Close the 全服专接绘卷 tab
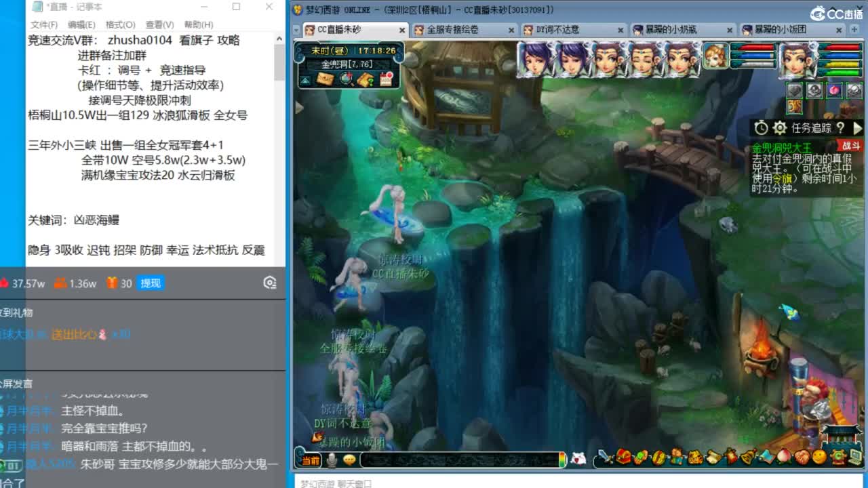The image size is (868, 488). [x=511, y=30]
